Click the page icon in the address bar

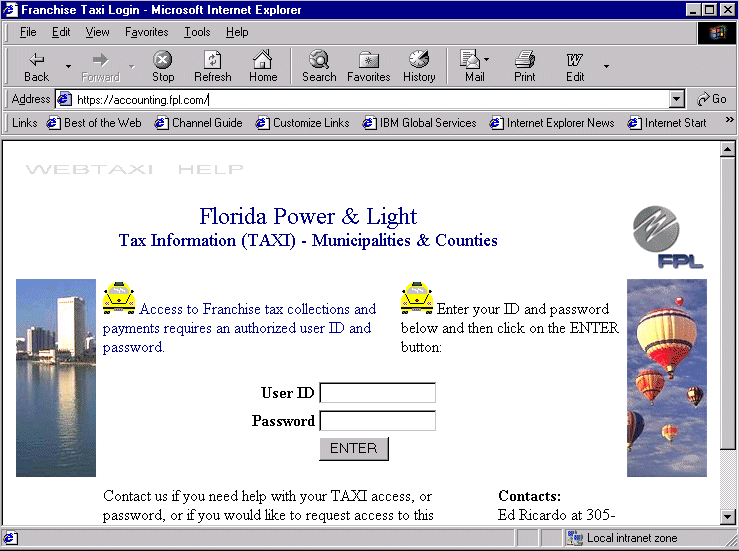coord(64,99)
